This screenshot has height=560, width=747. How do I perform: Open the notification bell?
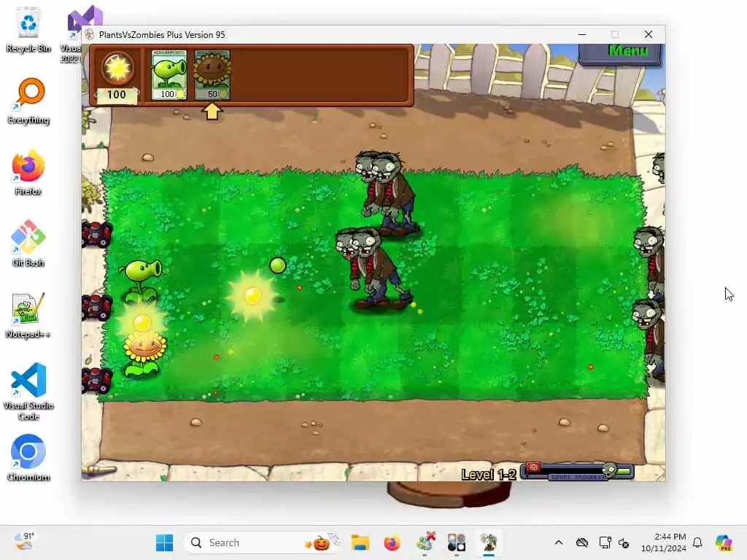pyautogui.click(x=697, y=542)
